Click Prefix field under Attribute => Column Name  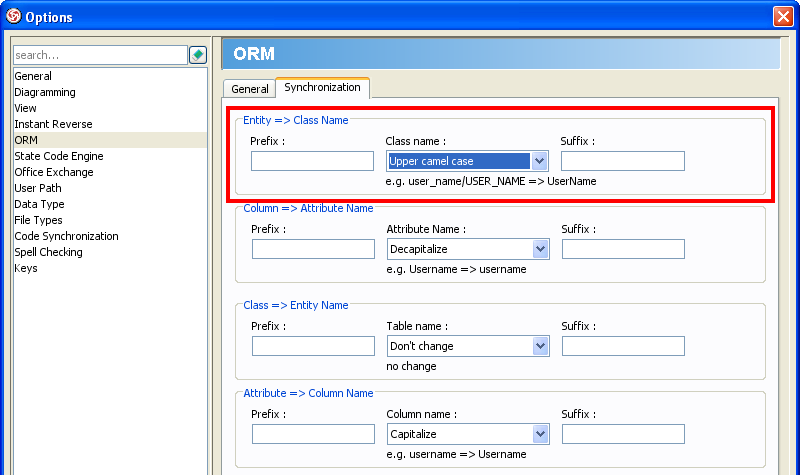point(313,434)
